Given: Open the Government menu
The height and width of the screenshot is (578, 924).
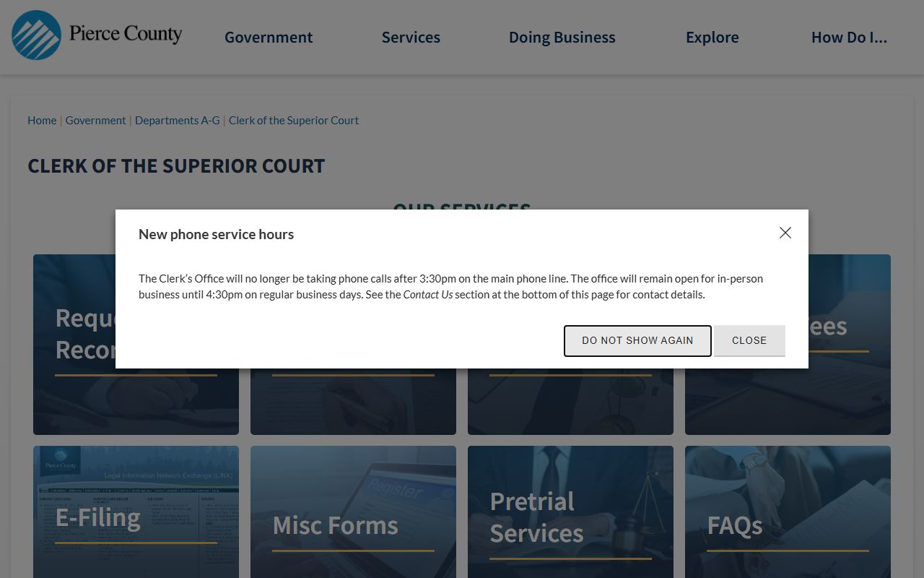Looking at the screenshot, I should (x=269, y=38).
